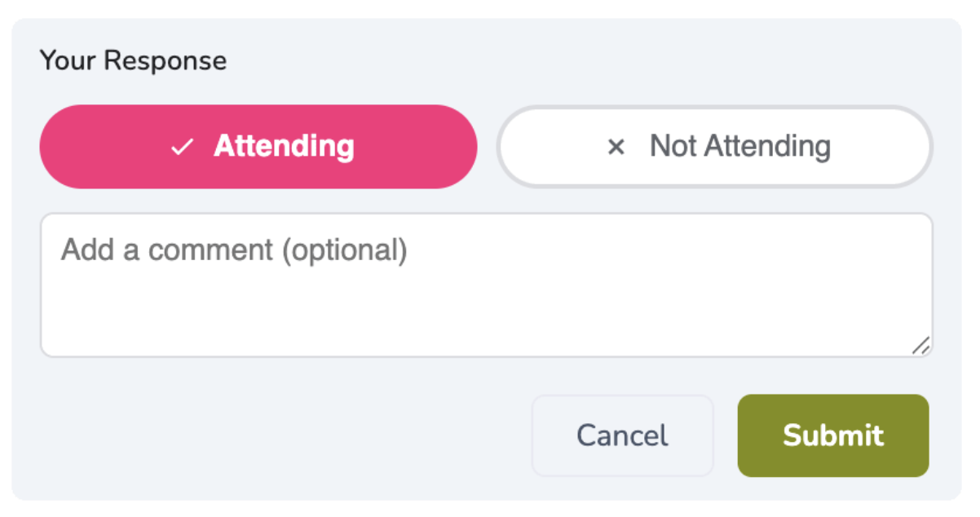This screenshot has width=980, height=517.
Task: Click the gray cross beside Not Attending
Action: (616, 147)
